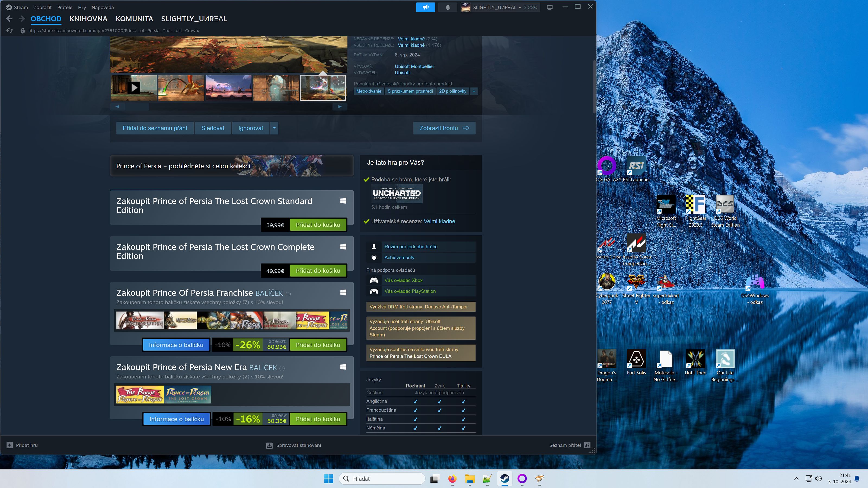The height and width of the screenshot is (488, 868).
Task: Click the Big Picture mode monitor icon
Action: tap(550, 7)
